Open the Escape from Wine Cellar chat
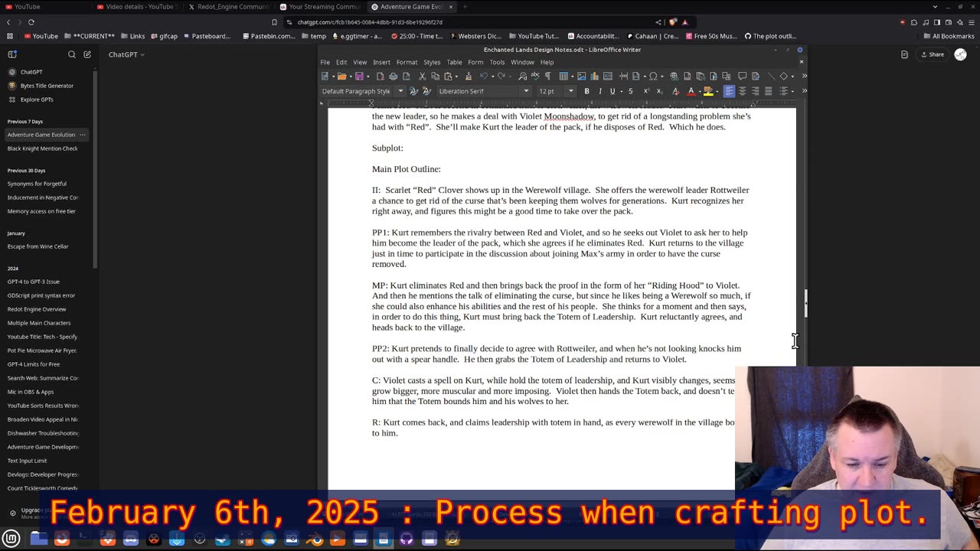Viewport: 980px width, 551px height. tap(38, 246)
